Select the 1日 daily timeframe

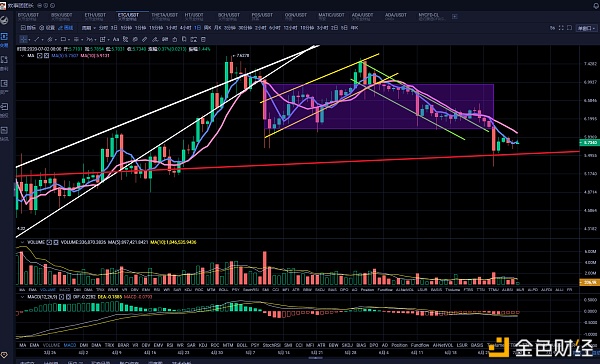(x=197, y=28)
